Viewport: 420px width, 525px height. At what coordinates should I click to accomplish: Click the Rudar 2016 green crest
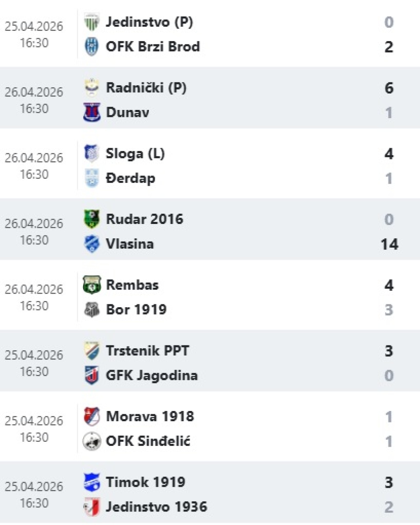91,219
